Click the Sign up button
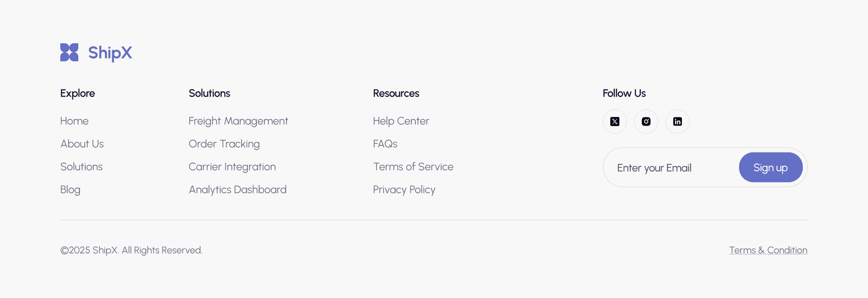Viewport: 868px width, 298px height. [x=771, y=168]
